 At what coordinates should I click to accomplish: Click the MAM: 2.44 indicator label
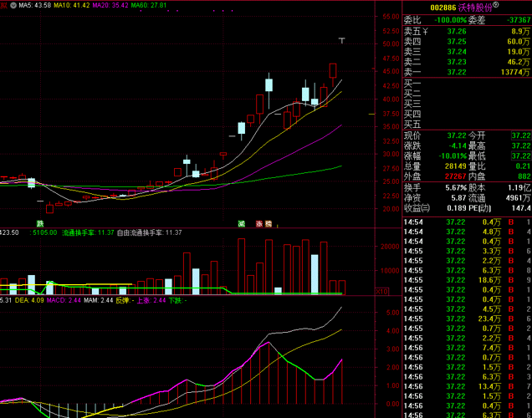tap(99, 300)
